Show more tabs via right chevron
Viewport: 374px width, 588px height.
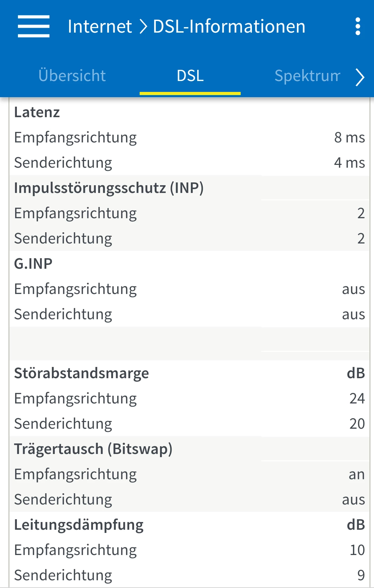[x=360, y=77]
